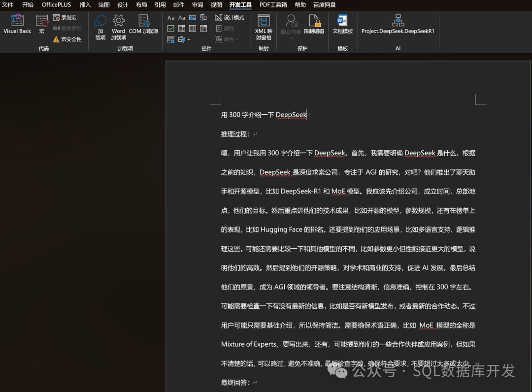
Task: Switch to 设计 ribbon tab
Action: click(123, 5)
